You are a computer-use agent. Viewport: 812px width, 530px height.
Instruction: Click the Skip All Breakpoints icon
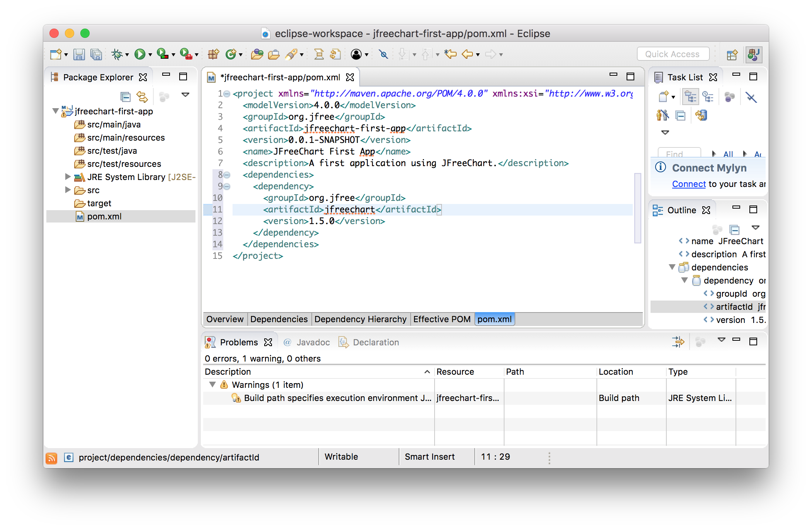click(x=383, y=54)
